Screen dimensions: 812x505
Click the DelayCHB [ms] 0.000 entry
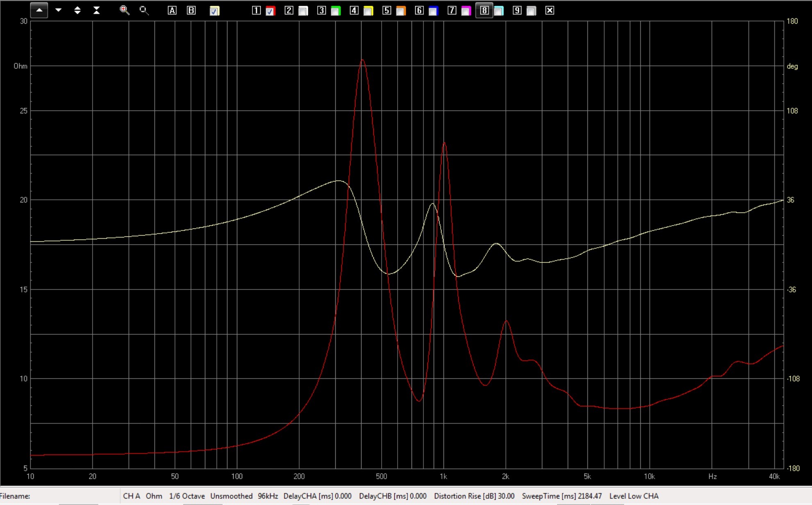(x=393, y=496)
